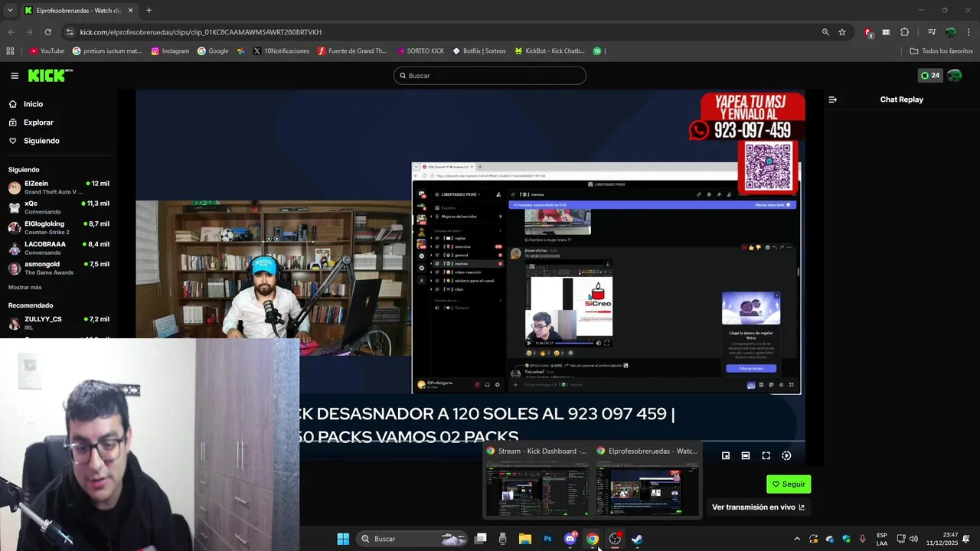Go back in browser history
This screenshot has height=551, width=980.
11,32
